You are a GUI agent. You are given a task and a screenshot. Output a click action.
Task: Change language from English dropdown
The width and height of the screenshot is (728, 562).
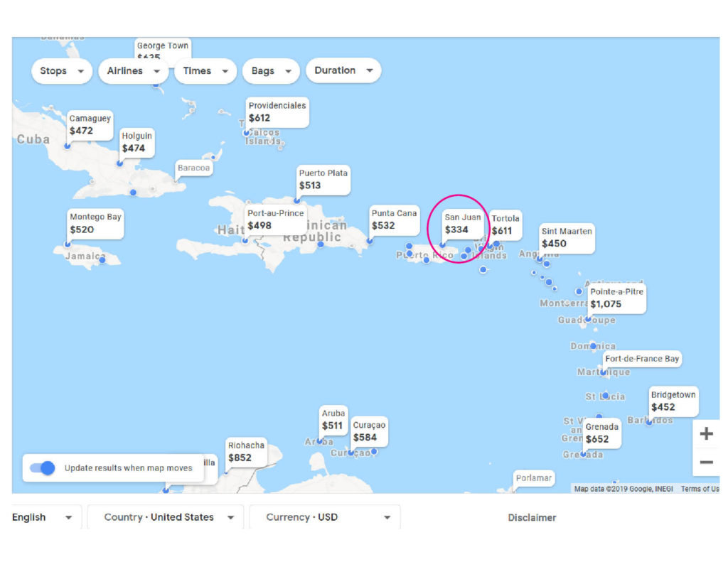pos(43,517)
